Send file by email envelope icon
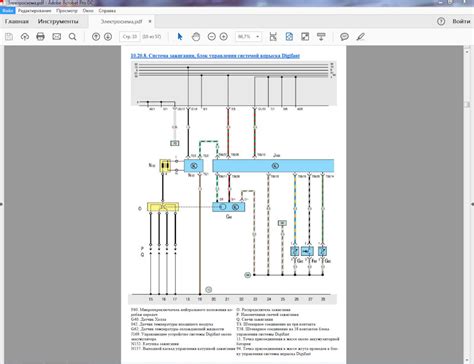 coord(57,37)
